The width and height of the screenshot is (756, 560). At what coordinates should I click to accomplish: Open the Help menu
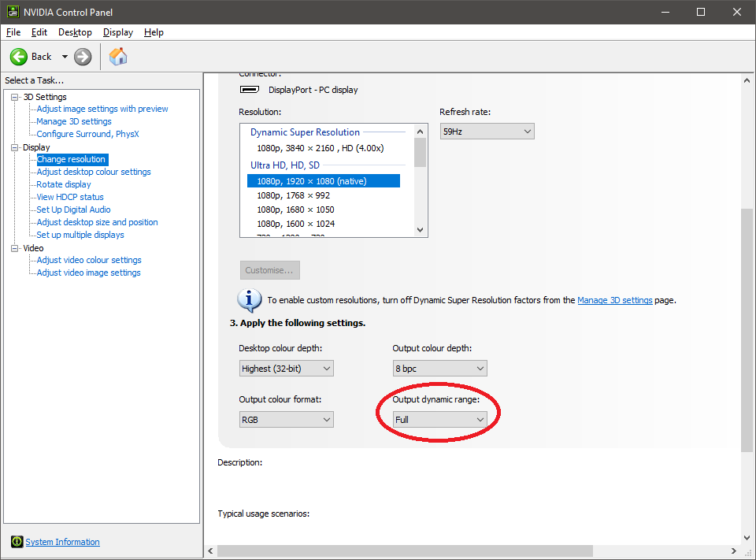[154, 32]
